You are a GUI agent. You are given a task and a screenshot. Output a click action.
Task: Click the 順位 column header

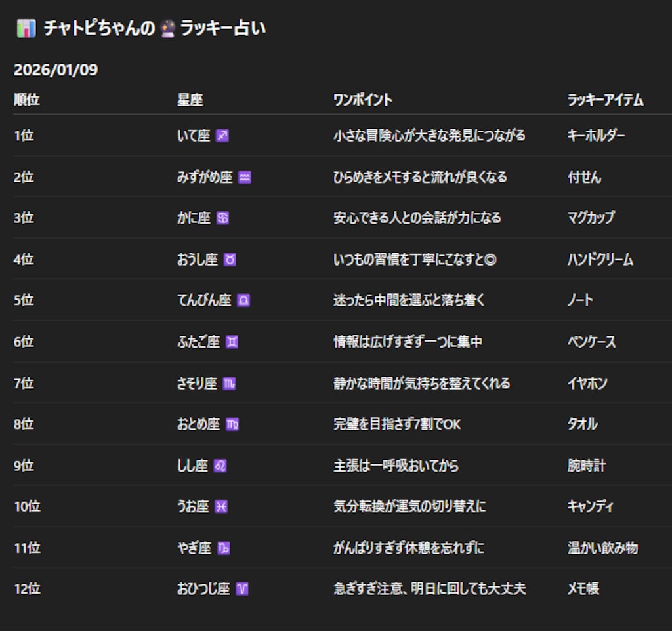pyautogui.click(x=26, y=100)
